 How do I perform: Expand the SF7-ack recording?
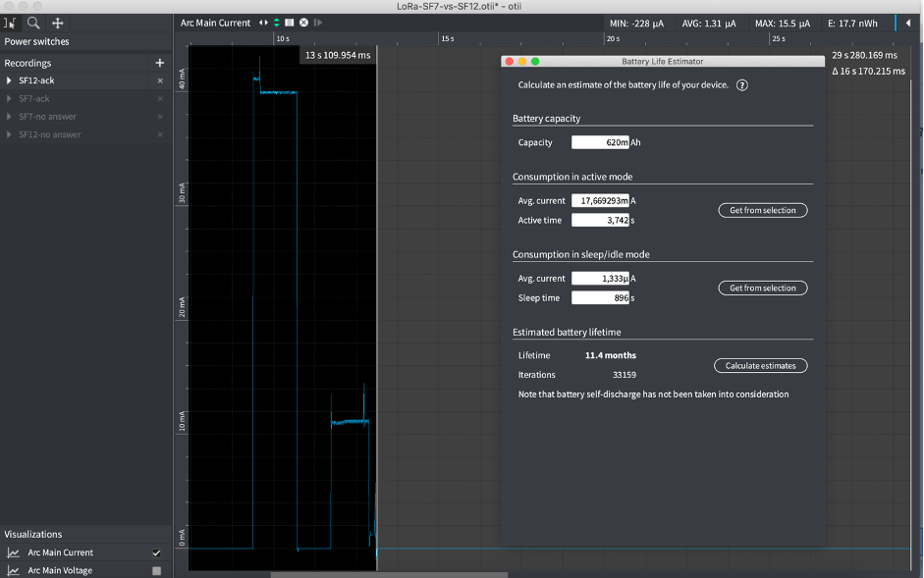pyautogui.click(x=9, y=98)
